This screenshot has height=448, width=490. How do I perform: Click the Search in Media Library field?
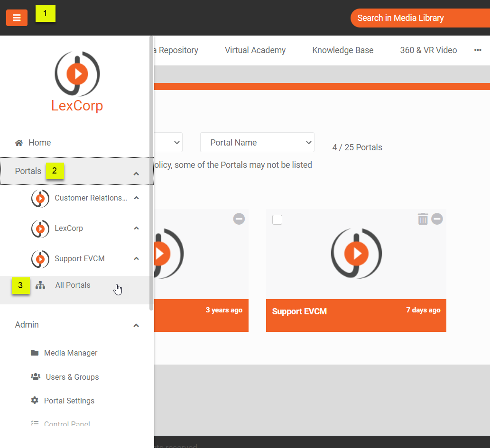tap(420, 18)
